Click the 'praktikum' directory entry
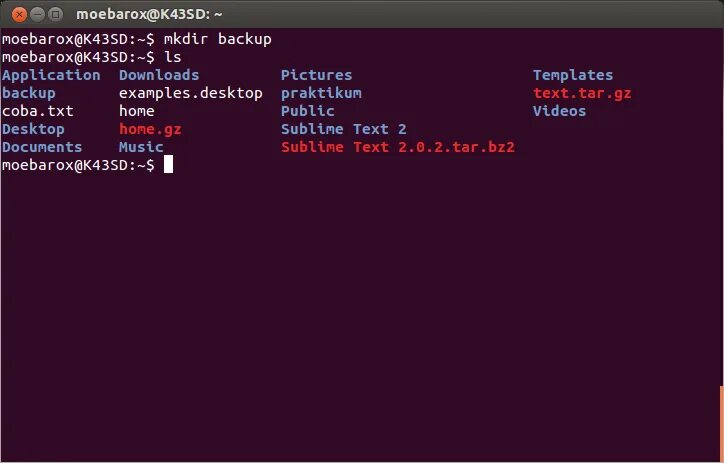Image resolution: width=724 pixels, height=463 pixels. pos(321,93)
